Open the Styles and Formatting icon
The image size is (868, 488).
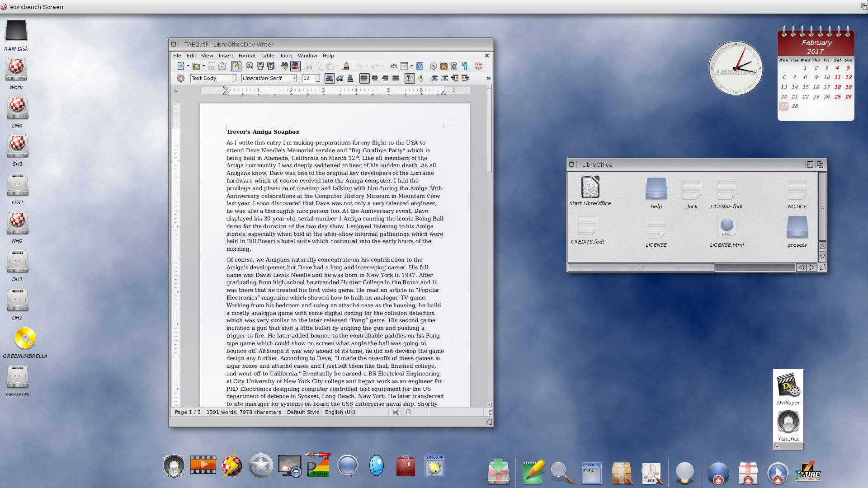click(180, 78)
